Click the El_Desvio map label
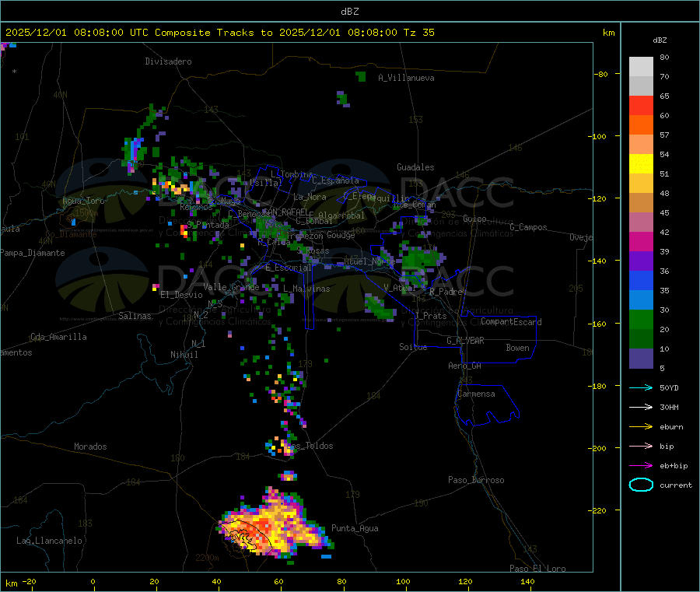This screenshot has height=592, width=700. (182, 295)
